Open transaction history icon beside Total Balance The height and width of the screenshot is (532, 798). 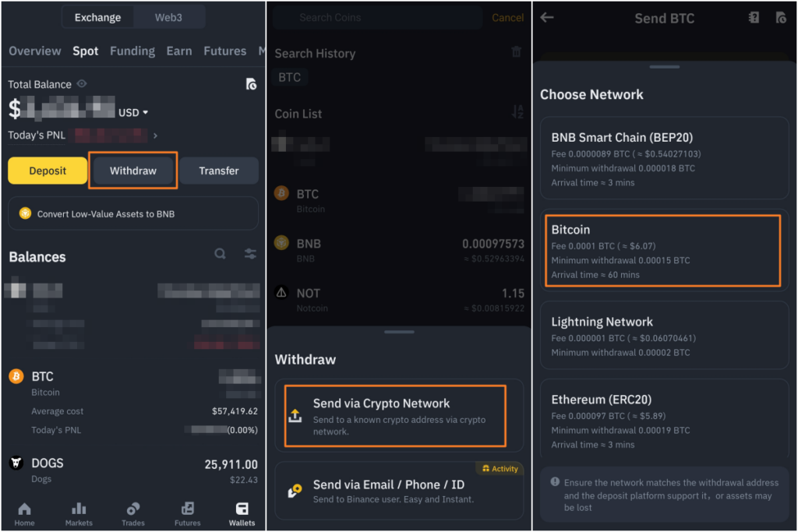pyautogui.click(x=251, y=84)
